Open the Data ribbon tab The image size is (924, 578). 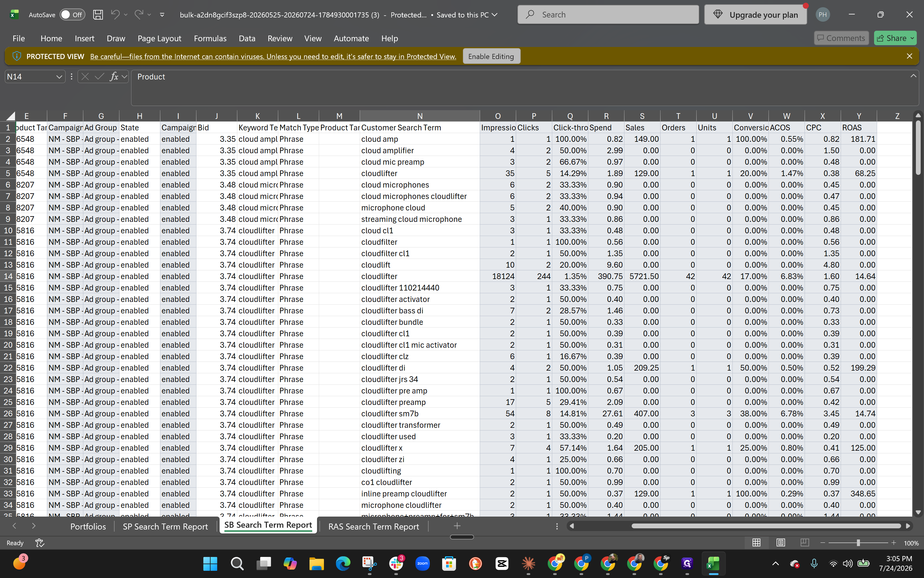point(247,38)
